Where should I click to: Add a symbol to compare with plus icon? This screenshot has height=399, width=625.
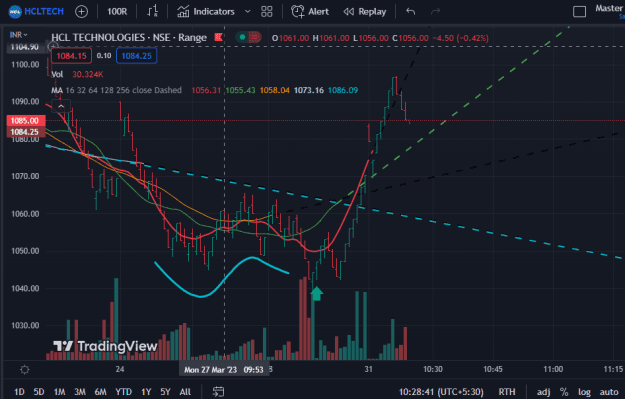click(x=81, y=12)
